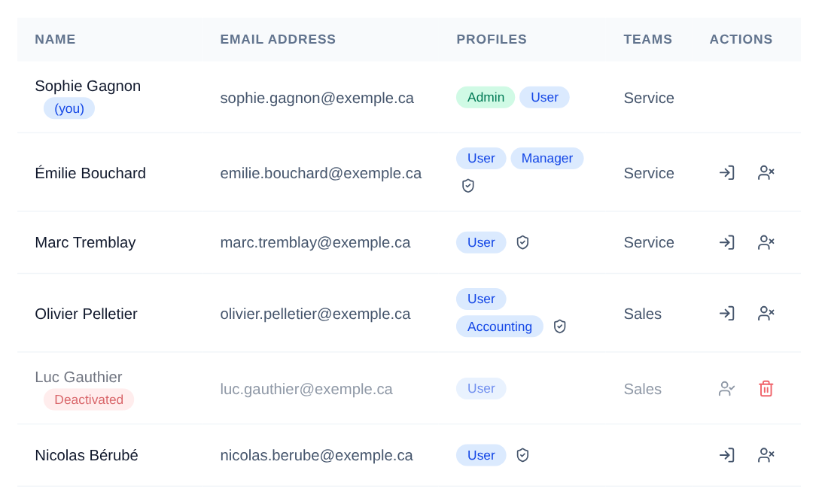
Task: Click login-as icon for Nicolas Bérubé
Action: [726, 455]
